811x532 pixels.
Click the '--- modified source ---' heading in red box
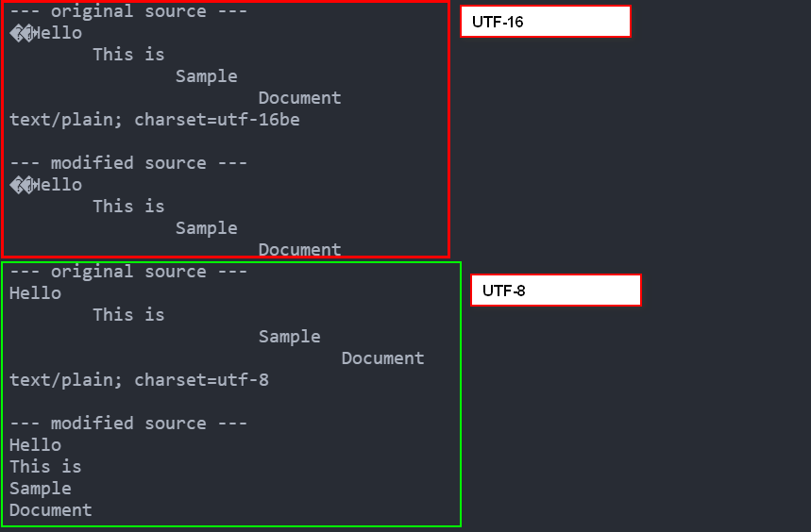(128, 163)
